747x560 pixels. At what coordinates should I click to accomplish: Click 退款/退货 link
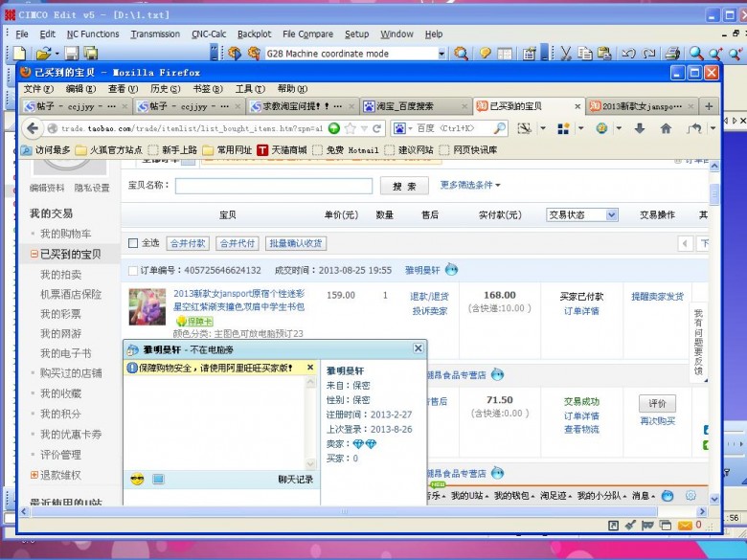pyautogui.click(x=429, y=296)
